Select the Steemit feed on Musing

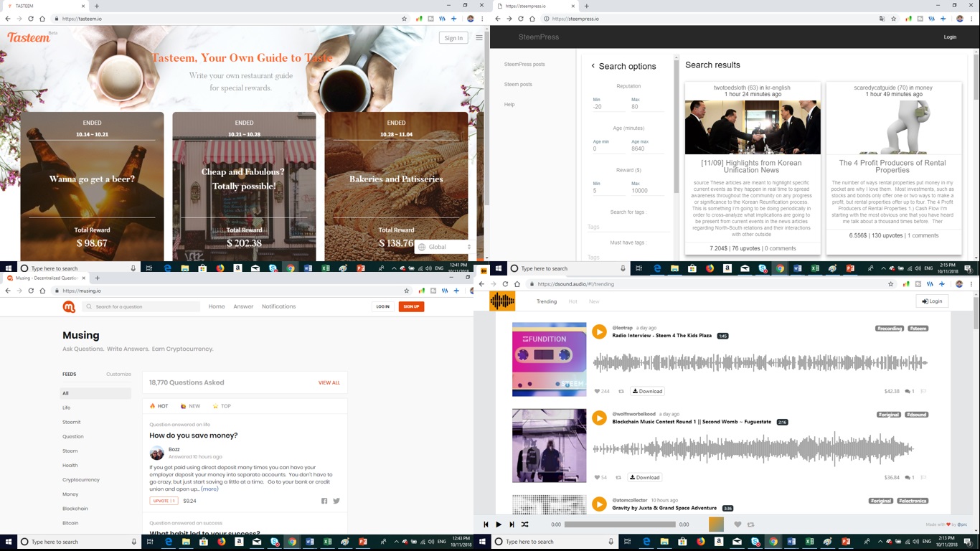click(72, 422)
